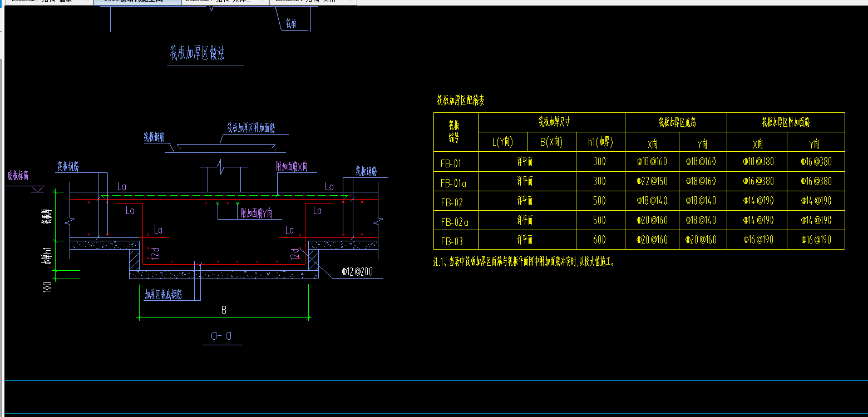This screenshot has height=417, width=868.
Task: Click the left-side 12d hook length label
Action: [156, 254]
